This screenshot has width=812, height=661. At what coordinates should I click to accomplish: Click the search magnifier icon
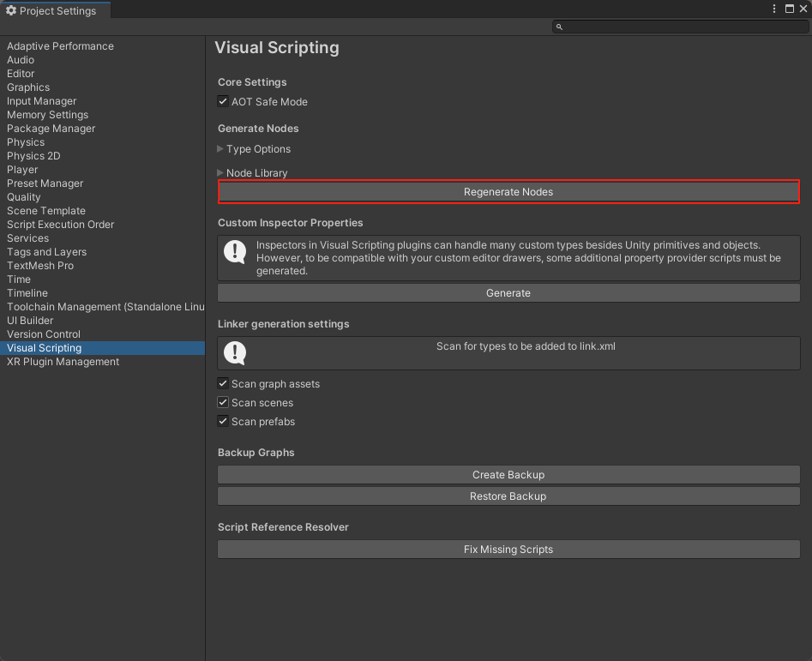click(x=559, y=27)
